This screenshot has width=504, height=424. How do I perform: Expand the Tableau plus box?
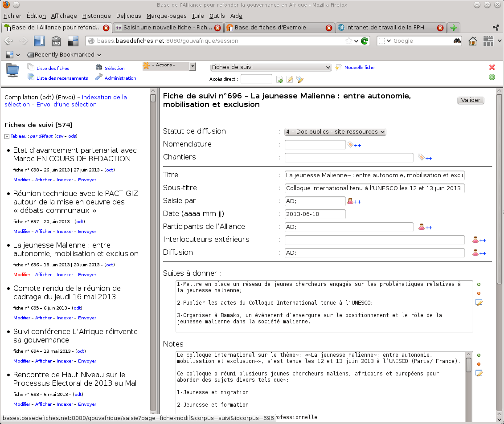tap(7, 137)
